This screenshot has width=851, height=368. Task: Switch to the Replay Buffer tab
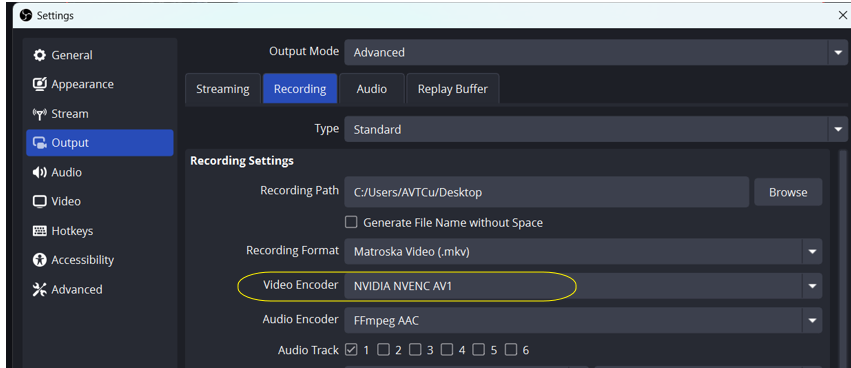point(453,89)
